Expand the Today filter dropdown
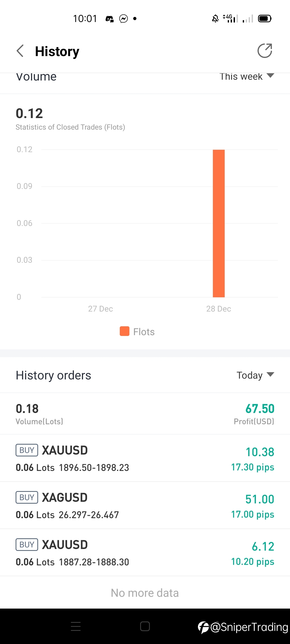The width and height of the screenshot is (290, 644). [x=255, y=375]
